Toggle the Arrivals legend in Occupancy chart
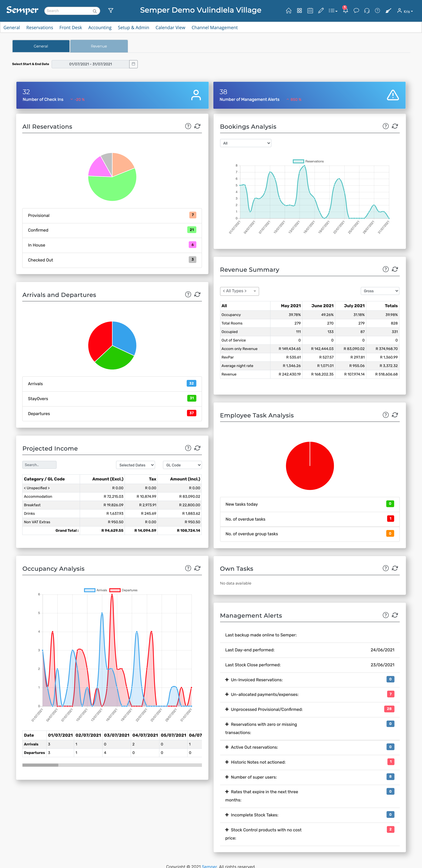The width and height of the screenshot is (422, 868). [96, 590]
